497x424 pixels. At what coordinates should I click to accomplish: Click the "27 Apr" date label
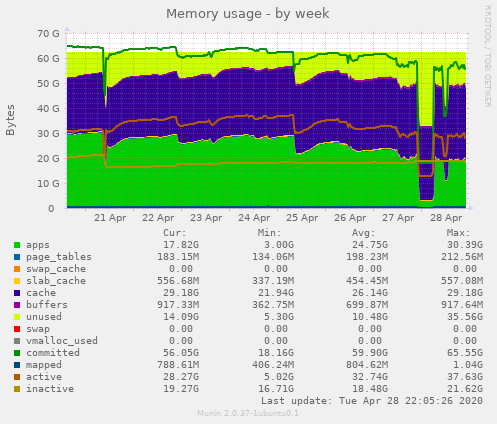[x=398, y=218]
